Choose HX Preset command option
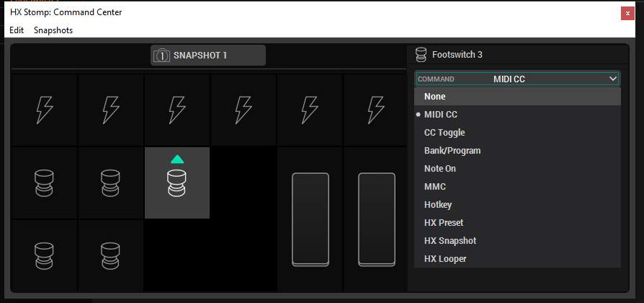Image resolution: width=644 pixels, height=303 pixels. (517, 223)
